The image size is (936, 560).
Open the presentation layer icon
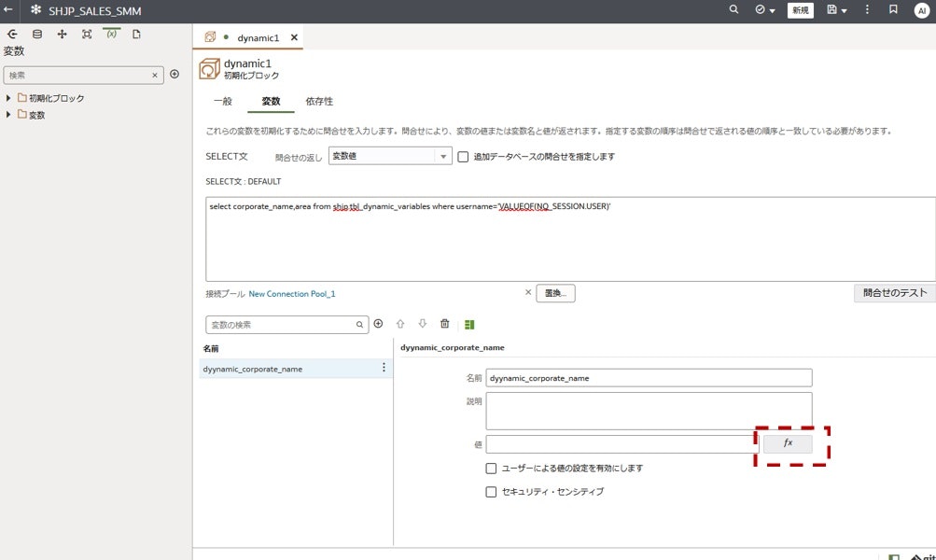point(87,34)
